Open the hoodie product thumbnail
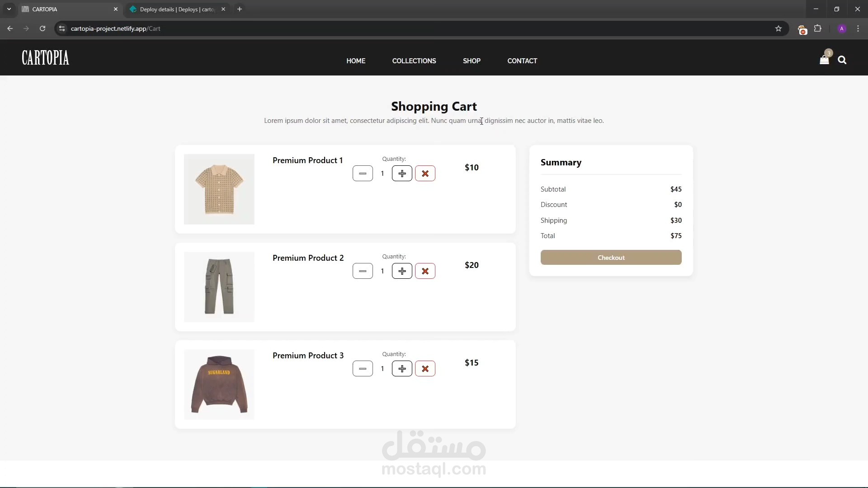868x488 pixels. point(219,384)
